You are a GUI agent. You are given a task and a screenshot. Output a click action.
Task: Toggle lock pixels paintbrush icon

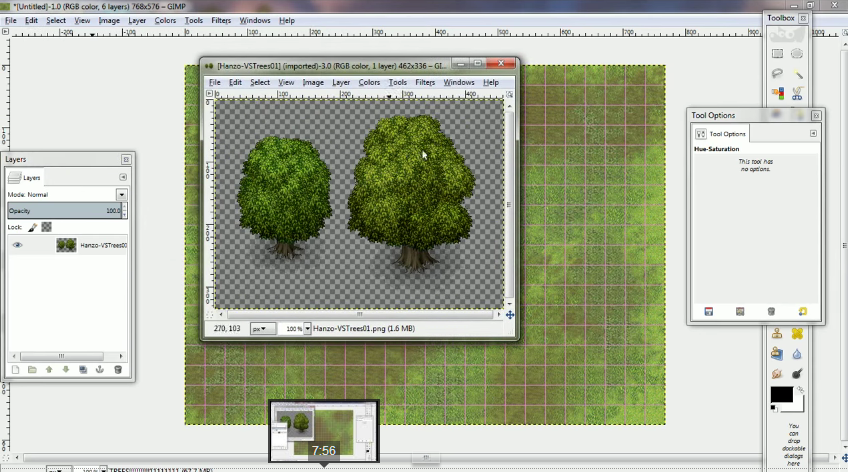pyautogui.click(x=32, y=227)
